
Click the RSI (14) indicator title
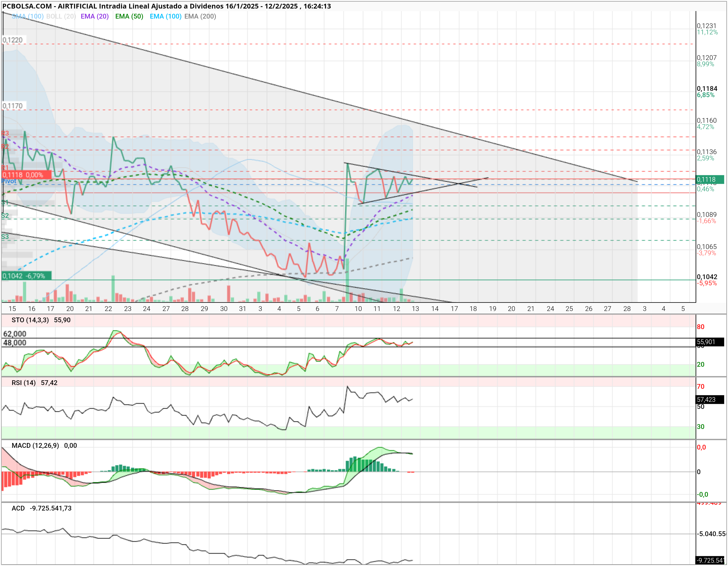23,383
